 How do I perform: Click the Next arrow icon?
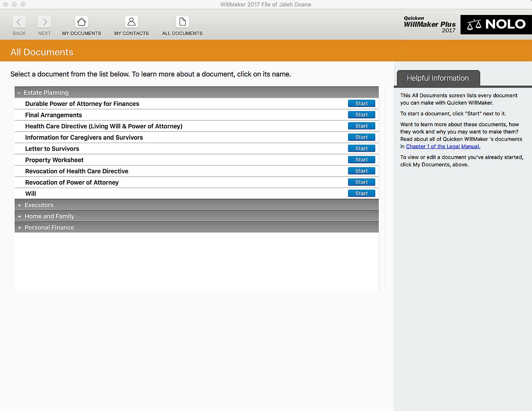45,22
